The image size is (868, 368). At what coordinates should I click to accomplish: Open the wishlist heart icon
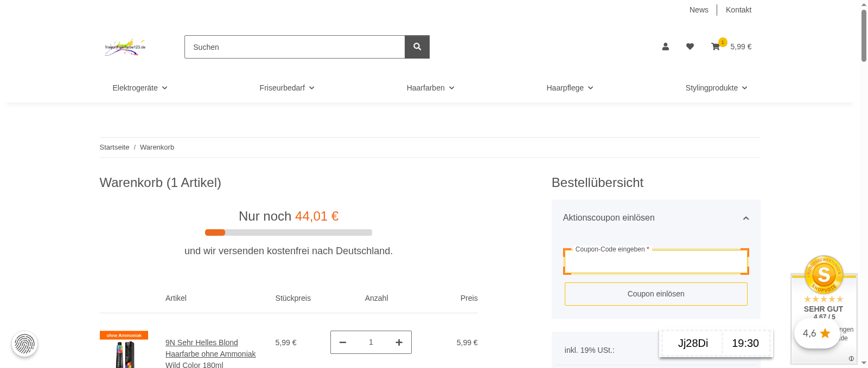[690, 47]
